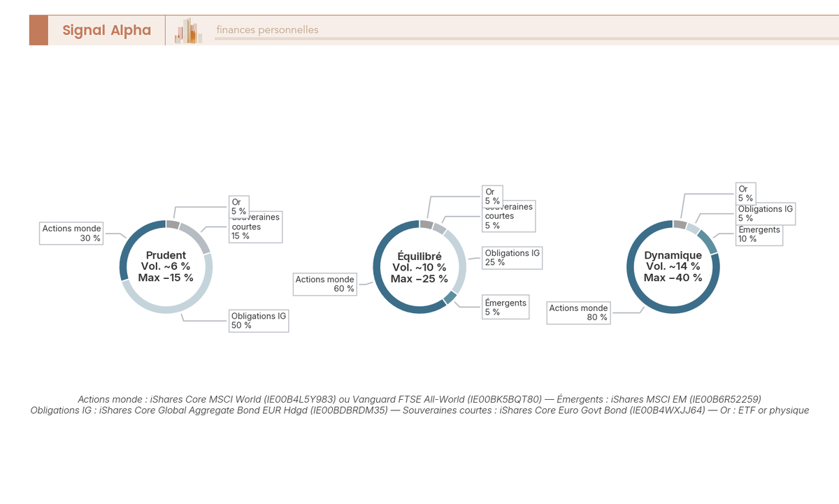Click Prudent's Or 5 % label

pyautogui.click(x=239, y=206)
